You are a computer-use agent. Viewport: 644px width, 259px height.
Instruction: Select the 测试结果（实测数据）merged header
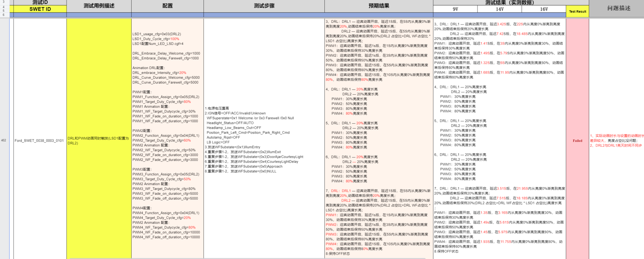pyautogui.click(x=510, y=2)
